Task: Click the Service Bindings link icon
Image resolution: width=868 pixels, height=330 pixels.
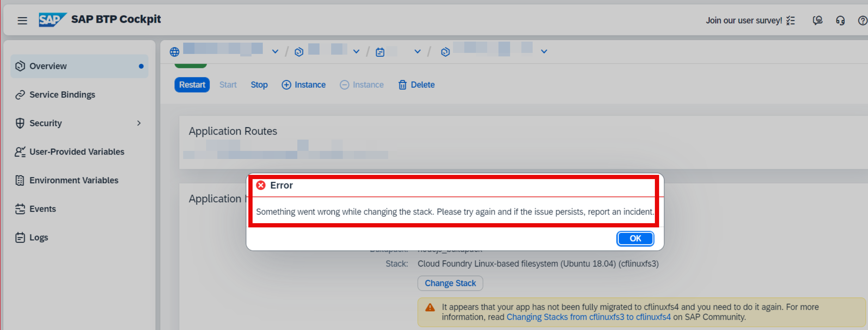Action: 20,94
